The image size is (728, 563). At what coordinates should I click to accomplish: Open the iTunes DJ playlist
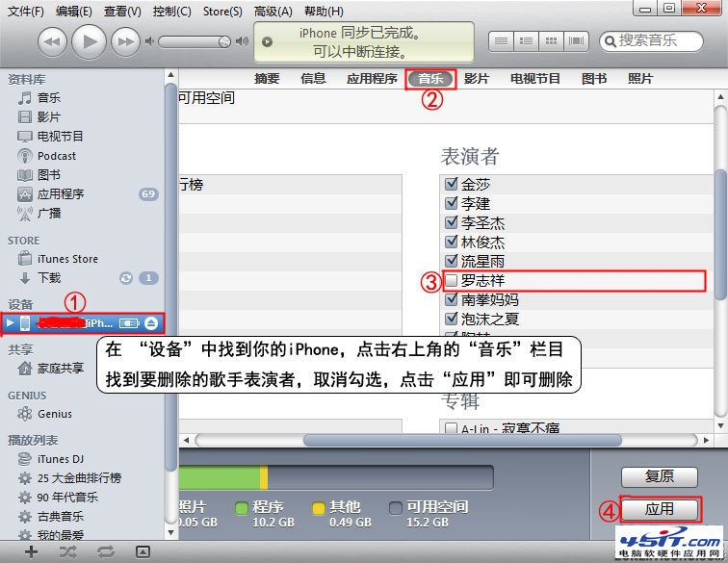coord(60,459)
